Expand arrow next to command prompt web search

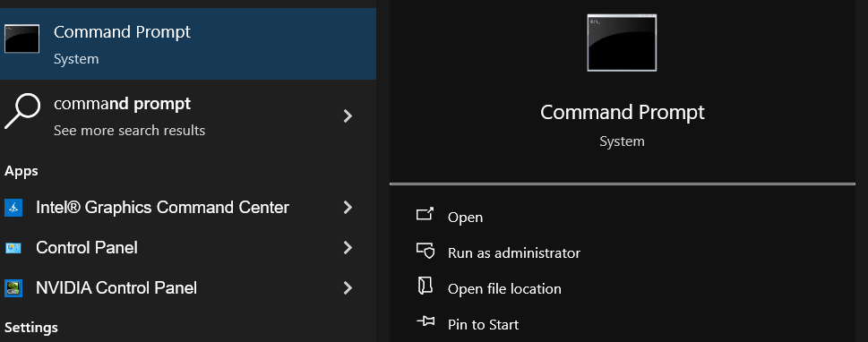pyautogui.click(x=348, y=116)
